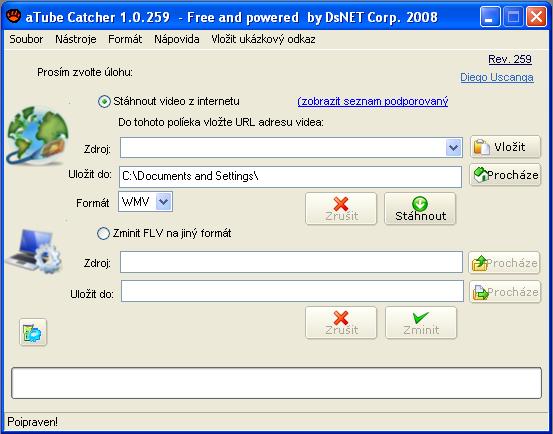Open the WMV format dropdown
The image size is (553, 434).
pos(164,202)
